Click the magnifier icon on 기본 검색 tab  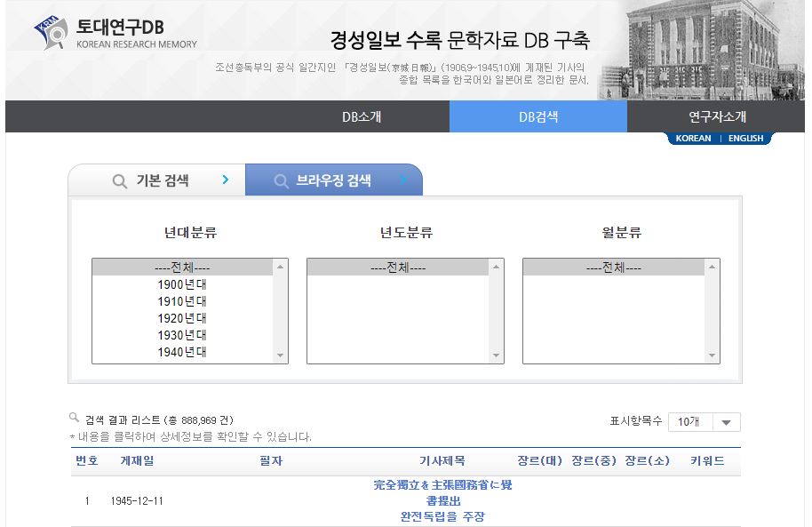pos(119,181)
